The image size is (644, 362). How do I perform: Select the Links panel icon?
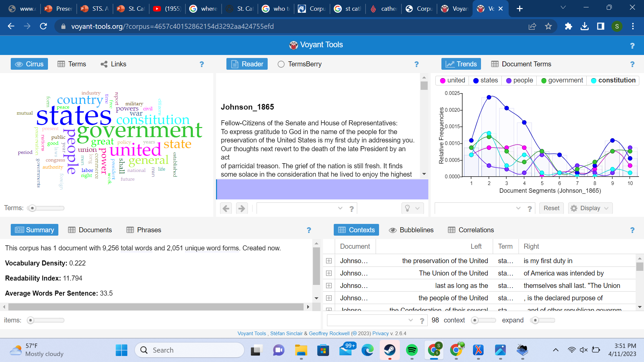pos(104,64)
